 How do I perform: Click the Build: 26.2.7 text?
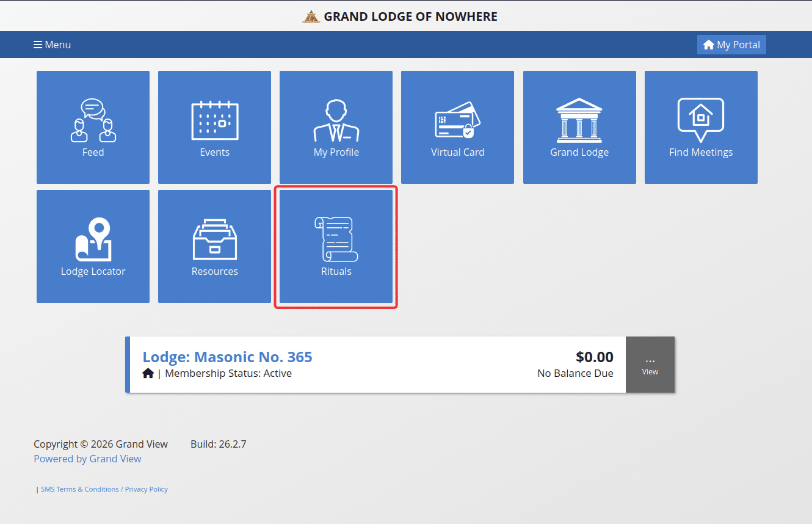tap(219, 444)
